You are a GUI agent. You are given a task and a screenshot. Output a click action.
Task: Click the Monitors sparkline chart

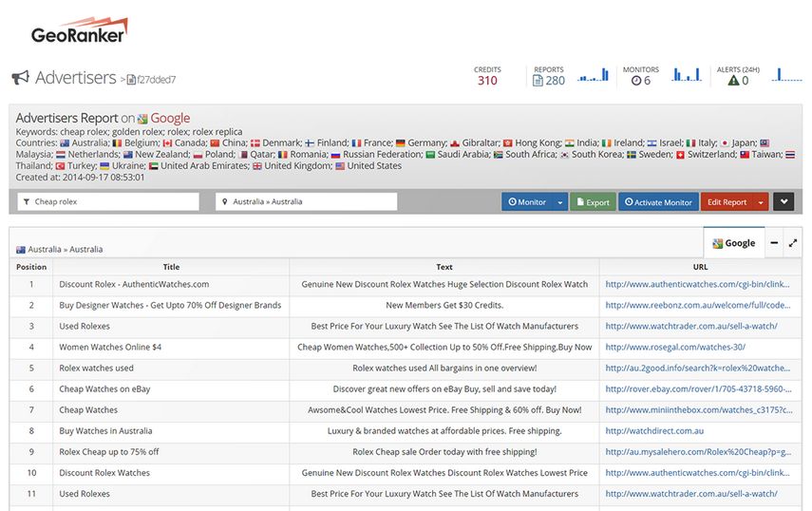(x=687, y=75)
